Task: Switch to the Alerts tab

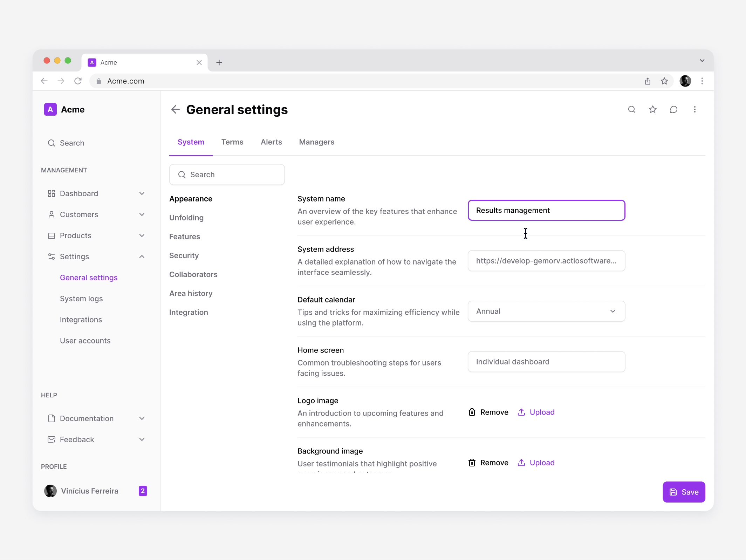Action: tap(271, 142)
